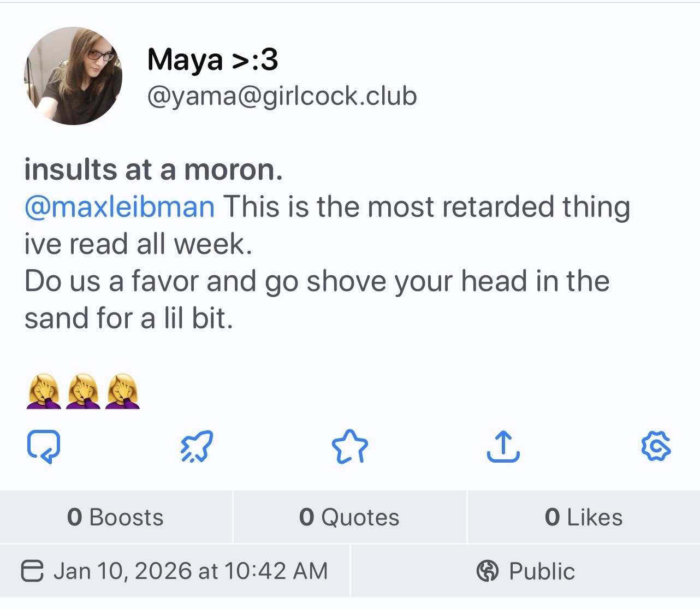
Task: Click the globe icon next to Public
Action: pos(488,571)
